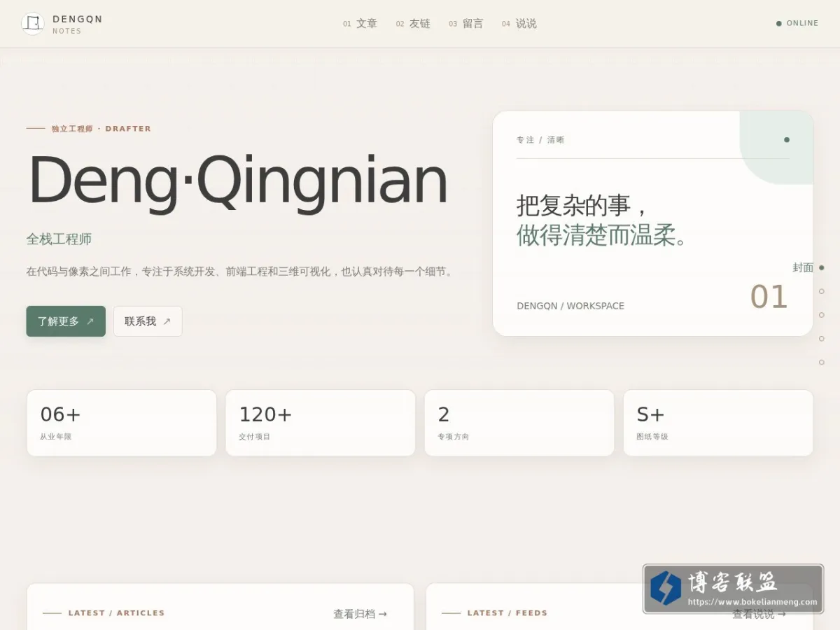The image size is (840, 630).
Task: Click the 全栈工程师 subtitle
Action: [59, 239]
